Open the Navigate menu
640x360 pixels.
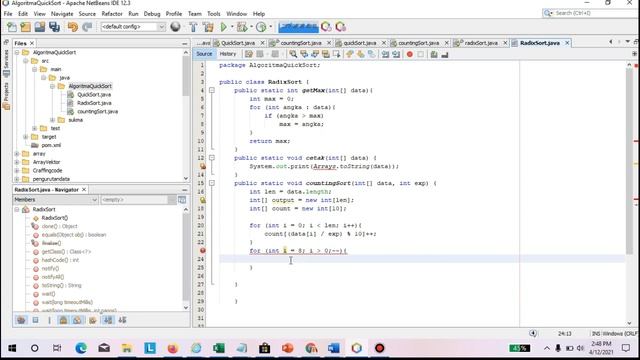tap(62, 13)
